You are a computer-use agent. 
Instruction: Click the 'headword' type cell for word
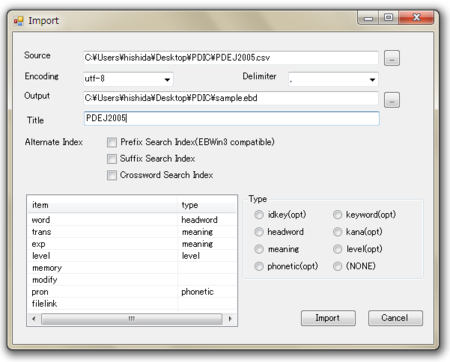click(x=207, y=220)
